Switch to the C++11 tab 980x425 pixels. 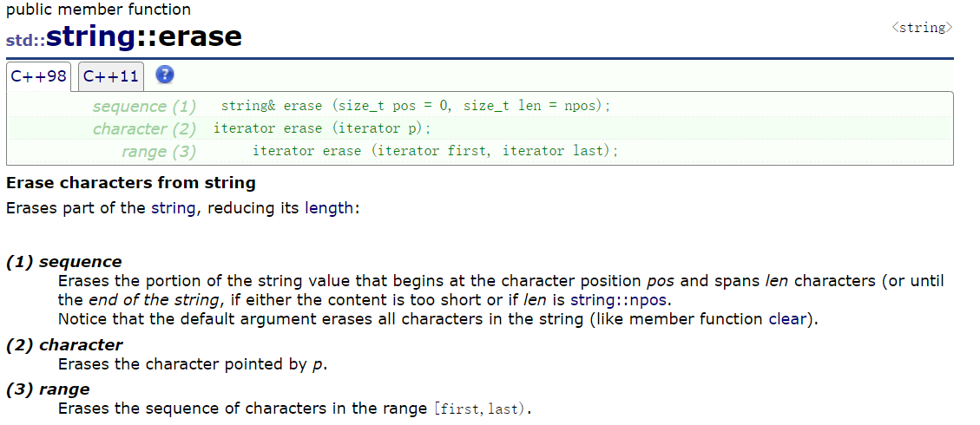tap(111, 77)
